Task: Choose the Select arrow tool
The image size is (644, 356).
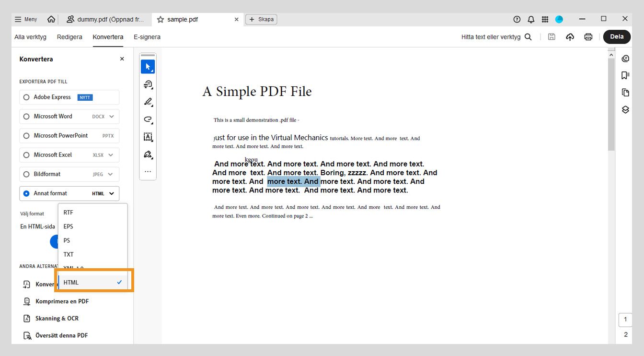Action: tap(148, 67)
